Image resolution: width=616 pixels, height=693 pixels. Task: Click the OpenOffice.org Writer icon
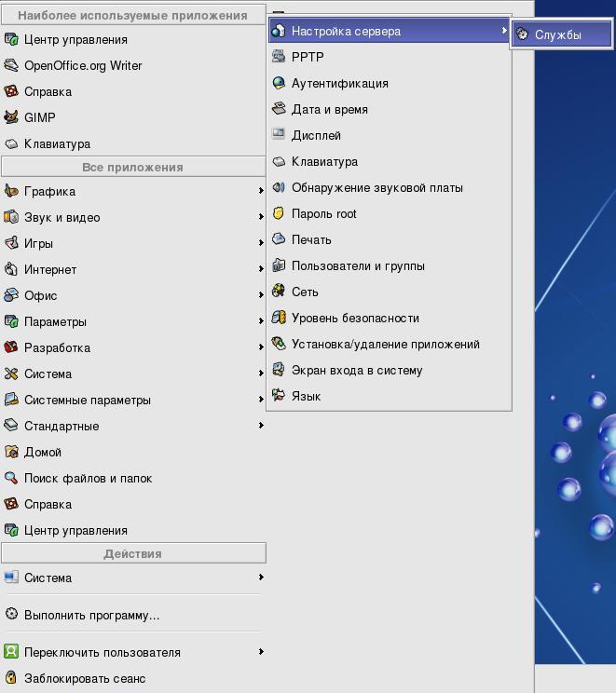coord(11,65)
